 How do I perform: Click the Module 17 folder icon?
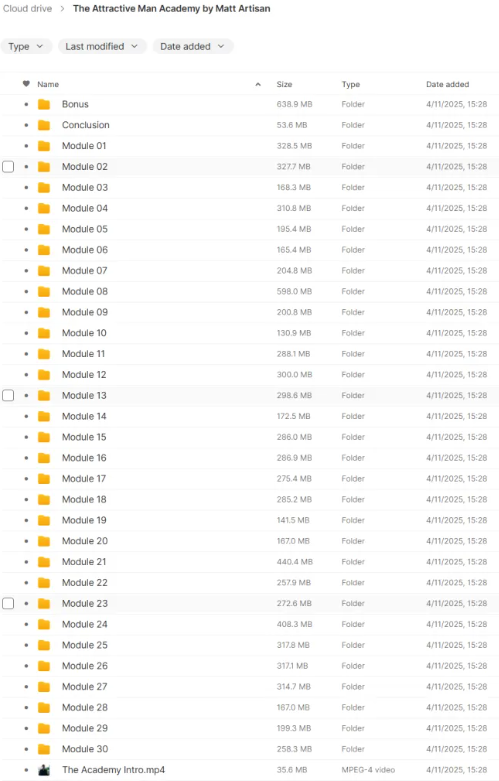pyautogui.click(x=44, y=479)
